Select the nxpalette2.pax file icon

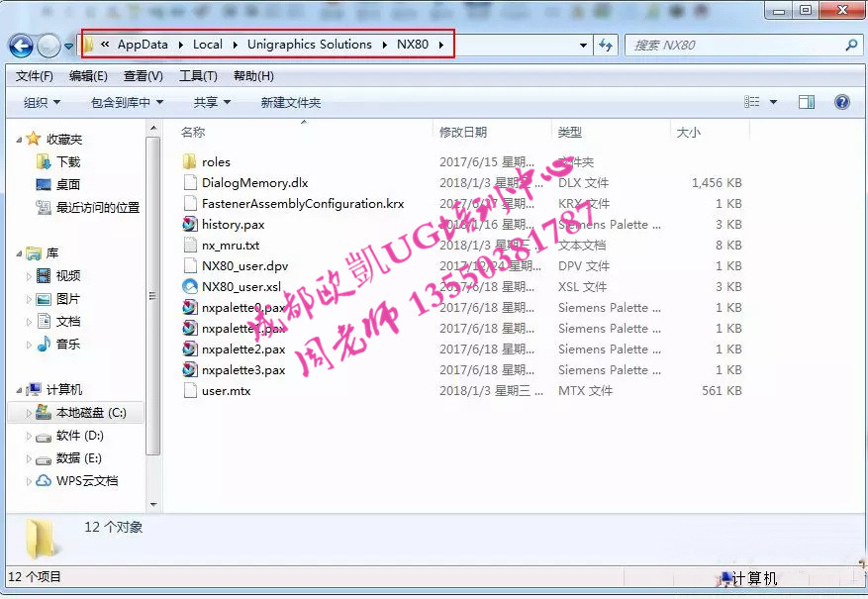(190, 349)
